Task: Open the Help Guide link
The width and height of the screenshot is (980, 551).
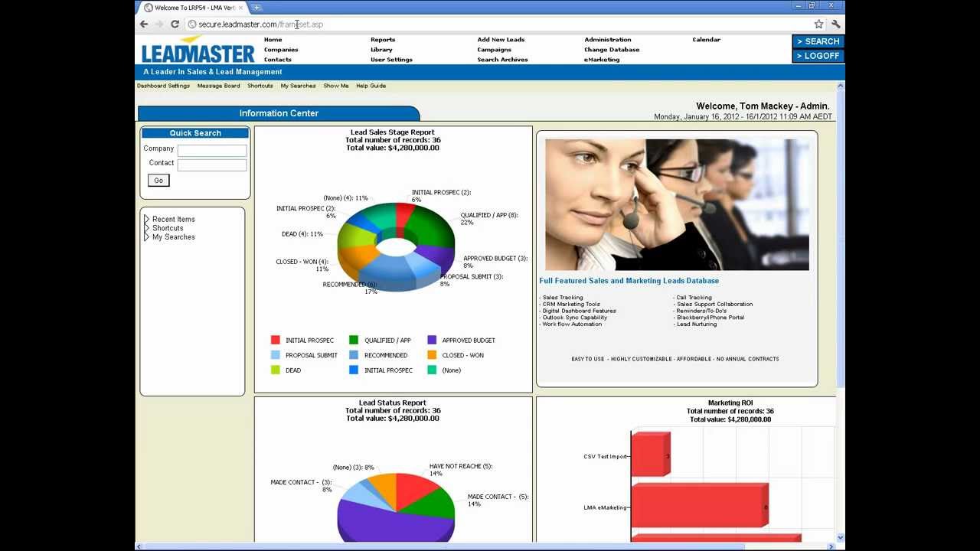Action: [x=371, y=86]
